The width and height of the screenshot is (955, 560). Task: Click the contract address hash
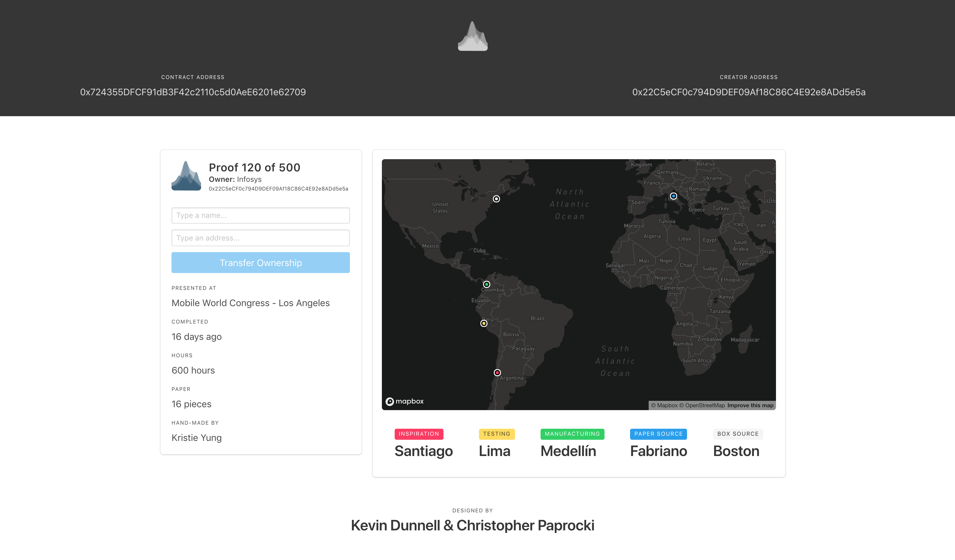click(193, 92)
